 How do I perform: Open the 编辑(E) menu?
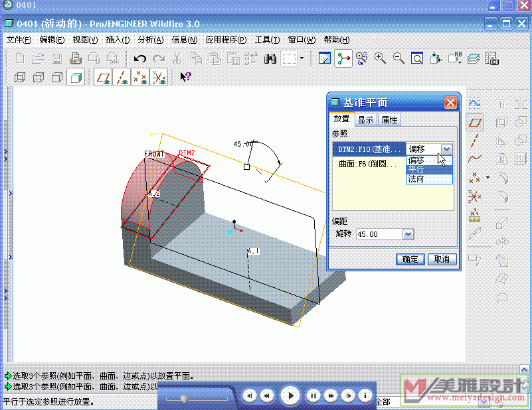coord(52,40)
